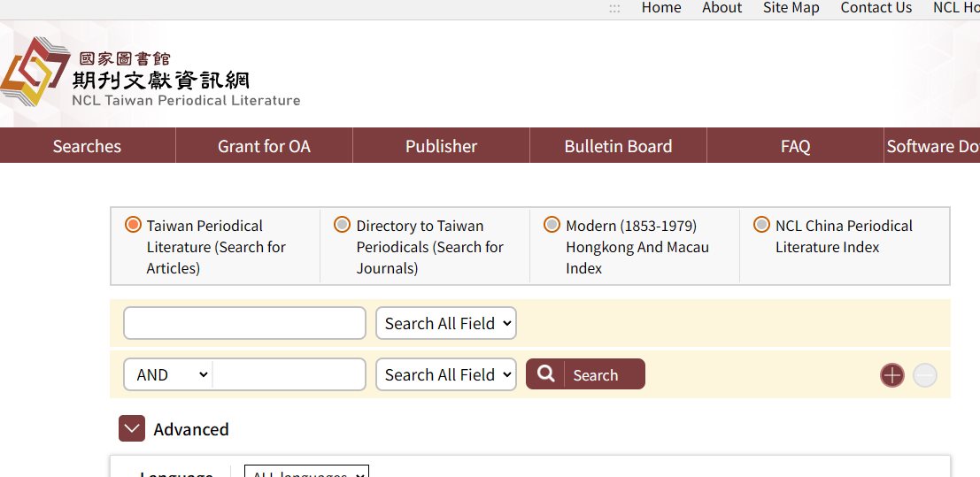
Task: Add a search row with plus icon
Action: point(891,375)
